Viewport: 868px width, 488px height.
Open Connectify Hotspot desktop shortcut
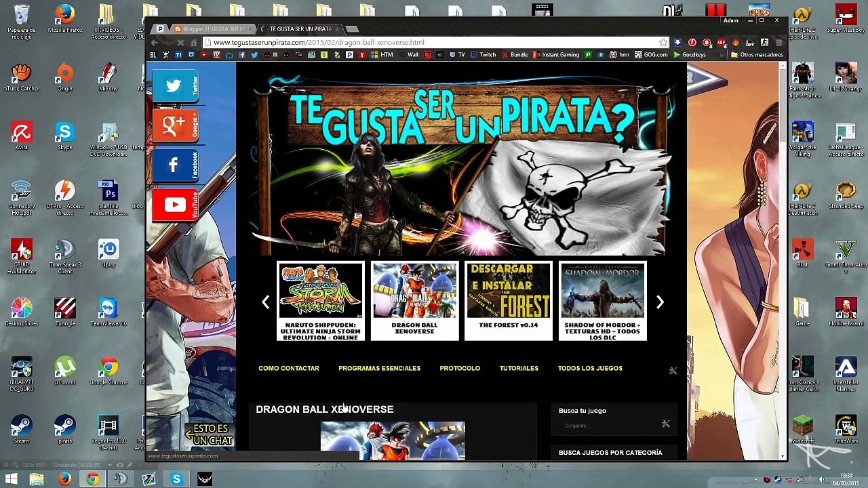[x=22, y=198]
